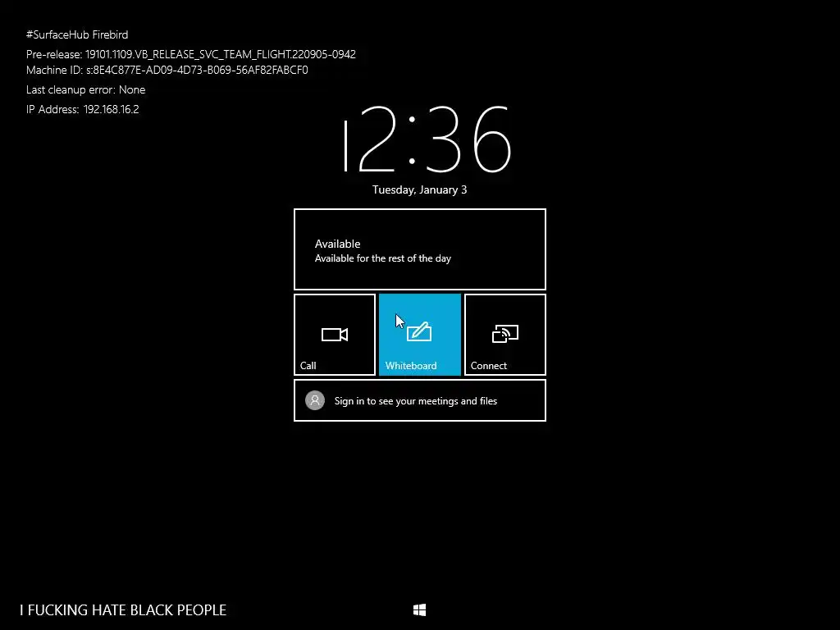Click the Machine ID line

(x=167, y=71)
